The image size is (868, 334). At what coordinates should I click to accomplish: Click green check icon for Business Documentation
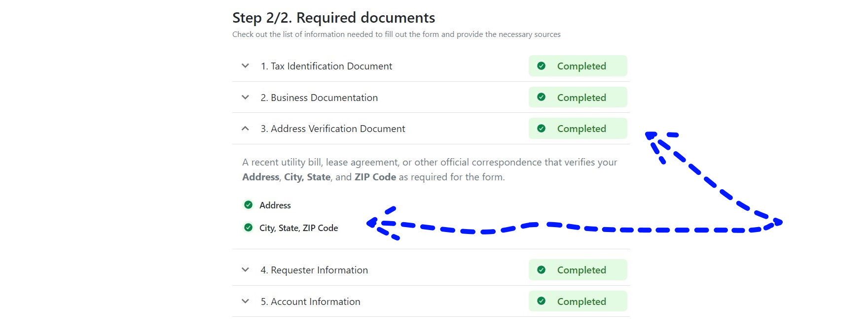coord(541,97)
